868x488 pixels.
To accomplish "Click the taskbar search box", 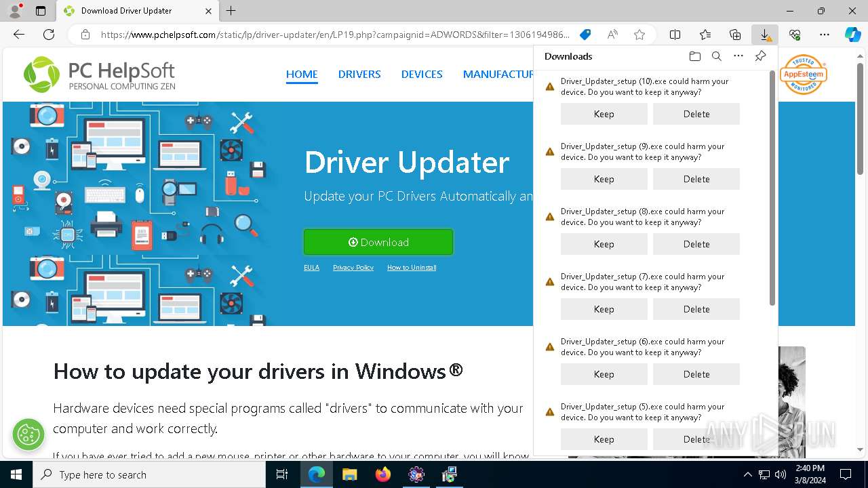I will coord(149,474).
